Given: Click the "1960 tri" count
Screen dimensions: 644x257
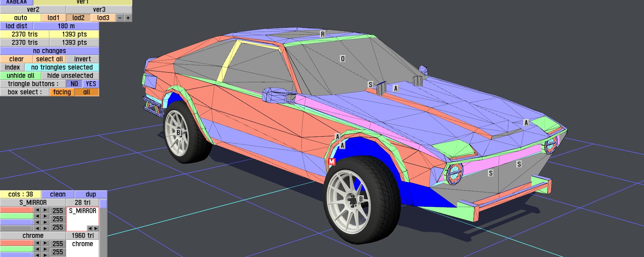Looking at the screenshot, I should point(83,236).
